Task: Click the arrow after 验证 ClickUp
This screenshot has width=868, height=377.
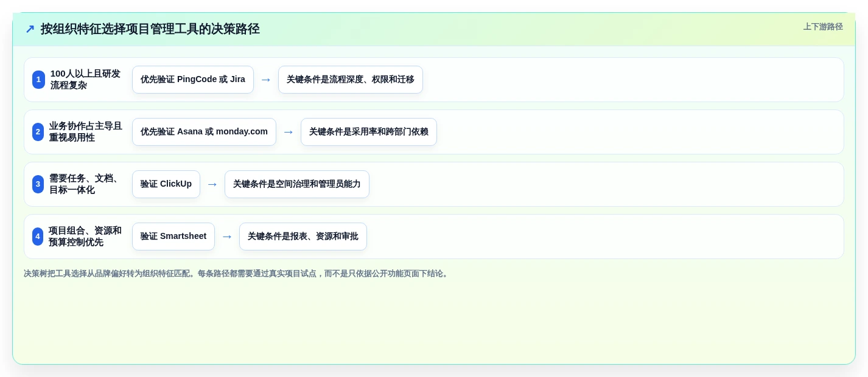Action: [212, 184]
